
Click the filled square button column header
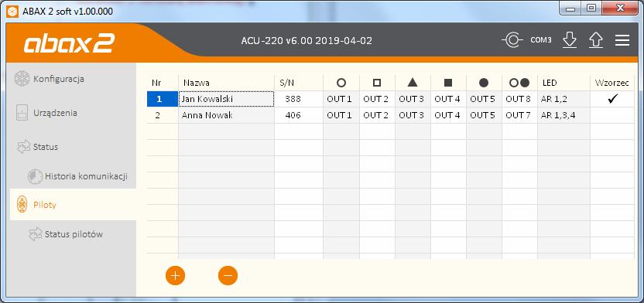(448, 83)
